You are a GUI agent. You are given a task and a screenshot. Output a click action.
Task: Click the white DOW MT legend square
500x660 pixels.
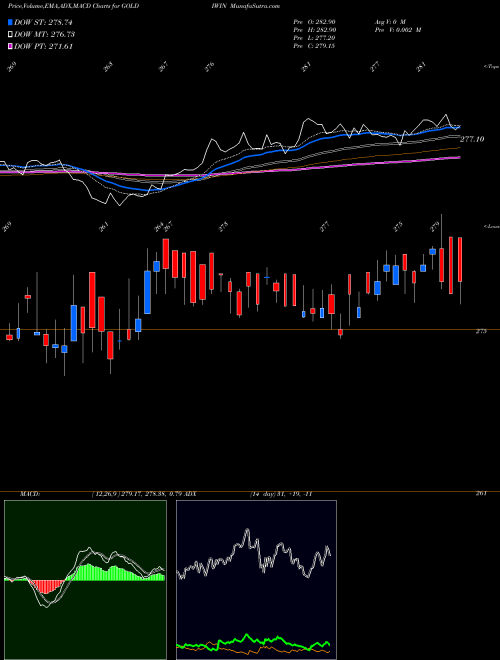pyautogui.click(x=11, y=34)
